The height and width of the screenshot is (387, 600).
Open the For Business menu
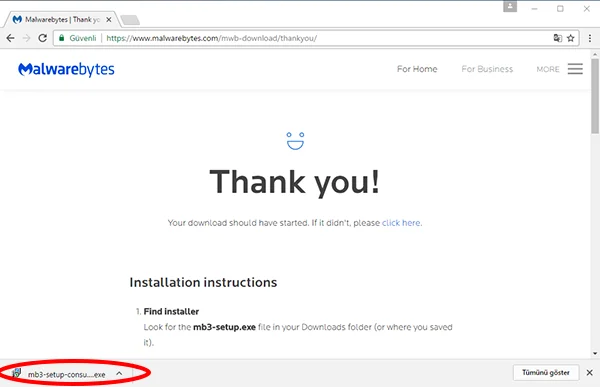tap(487, 69)
